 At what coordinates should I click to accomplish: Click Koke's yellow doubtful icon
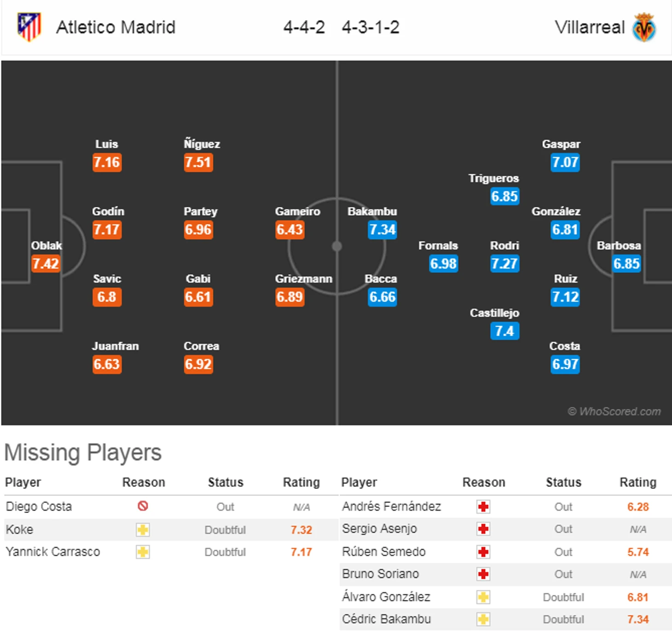click(x=143, y=530)
